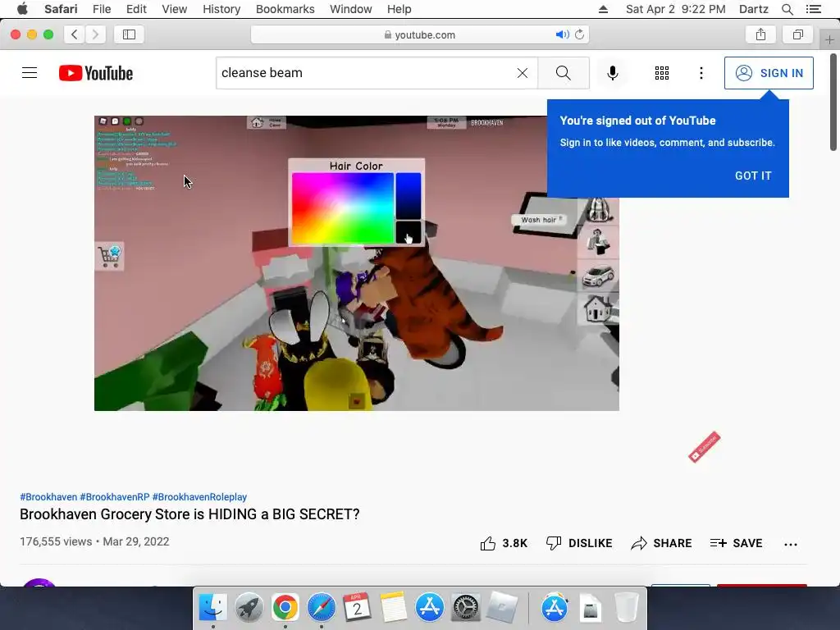Open the #BrookhavenRoleplay hashtag link
840x630 pixels.
[x=199, y=497]
